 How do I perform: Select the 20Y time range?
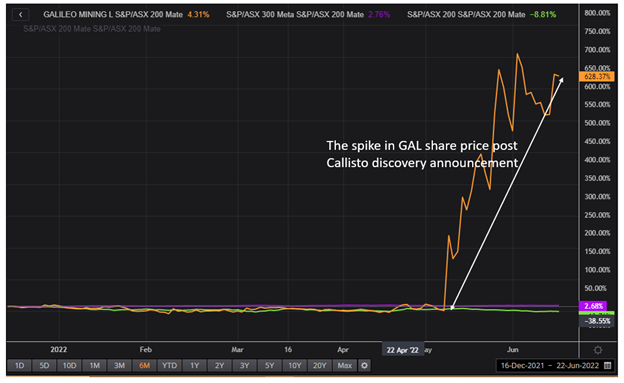coord(320,365)
